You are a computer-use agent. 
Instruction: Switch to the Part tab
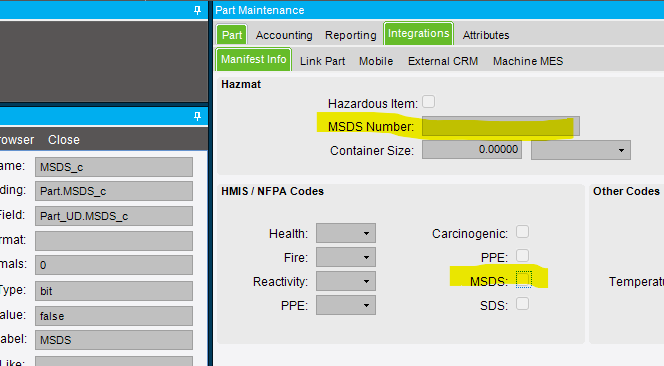tap(232, 35)
